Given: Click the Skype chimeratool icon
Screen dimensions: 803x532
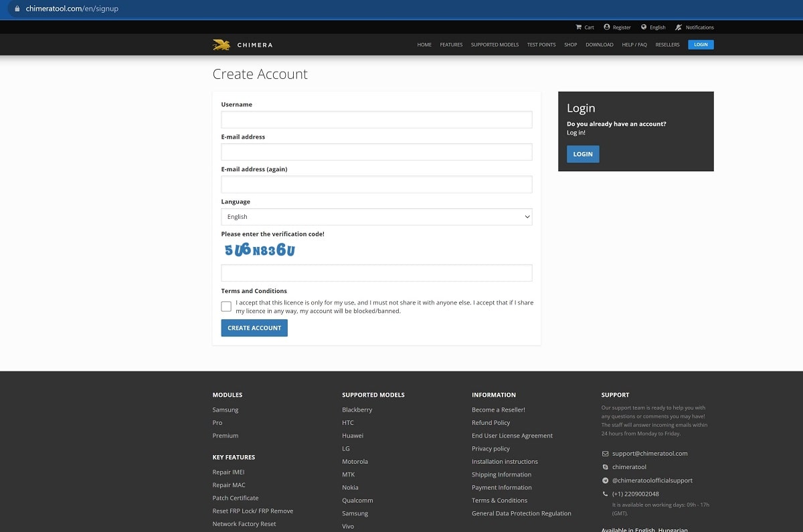Looking at the screenshot, I should click(x=605, y=467).
